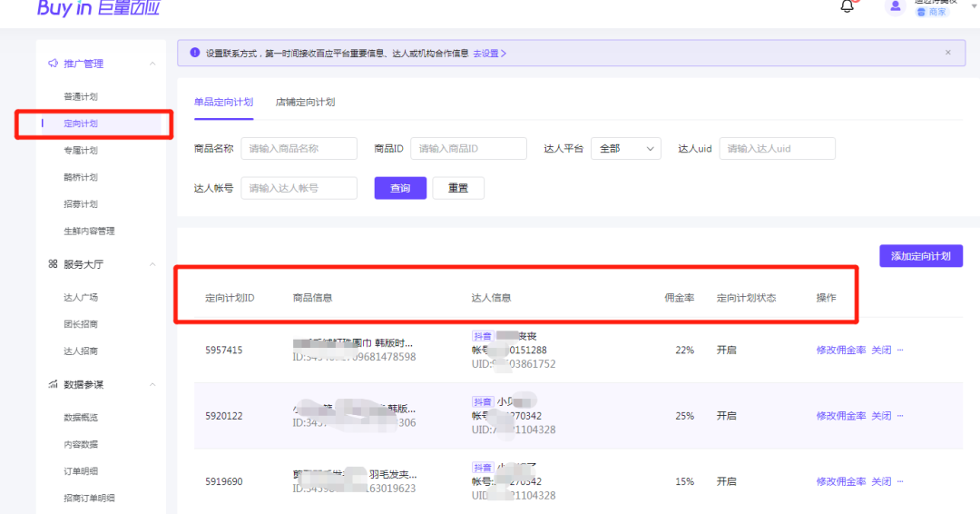Open 招商订单明细 page

(x=89, y=498)
